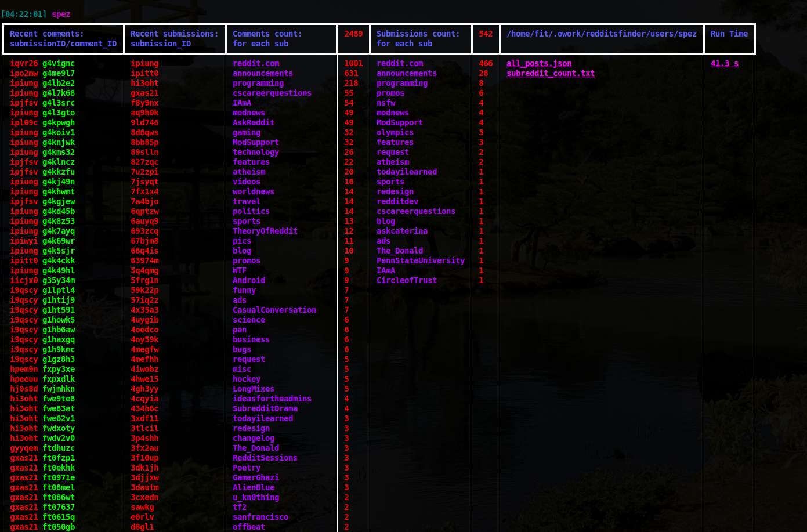Click the u_kn0thing entry
Screen dimensions: 807x532
tap(256, 497)
